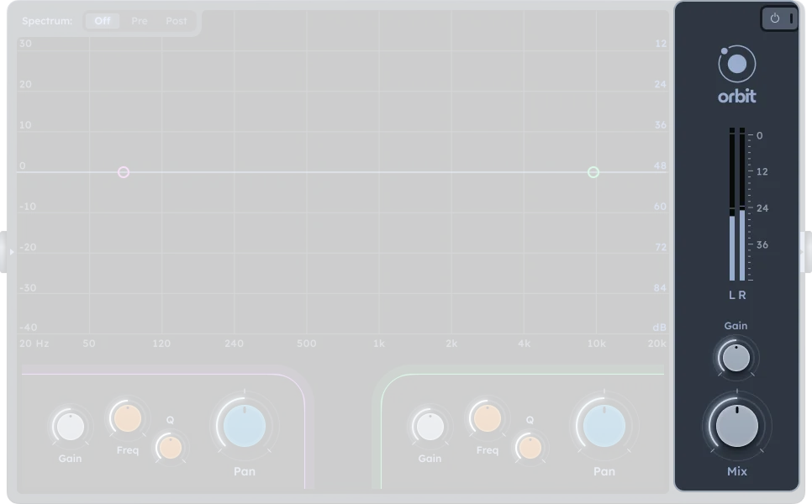Select the green EQ band node

click(593, 171)
